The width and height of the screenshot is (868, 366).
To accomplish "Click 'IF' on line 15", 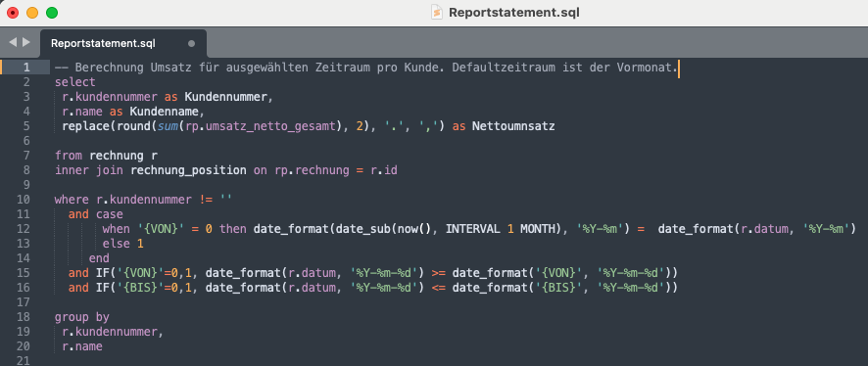I will [103, 273].
